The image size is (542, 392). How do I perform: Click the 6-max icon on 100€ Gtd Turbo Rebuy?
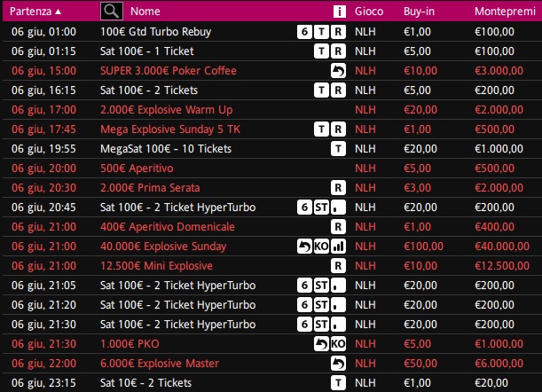click(304, 31)
